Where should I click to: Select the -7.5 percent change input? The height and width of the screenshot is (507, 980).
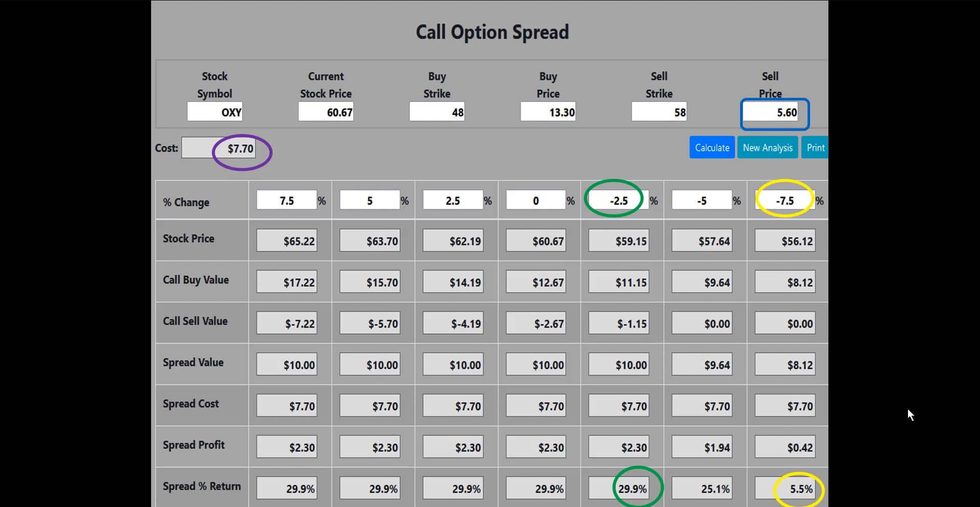(x=785, y=200)
